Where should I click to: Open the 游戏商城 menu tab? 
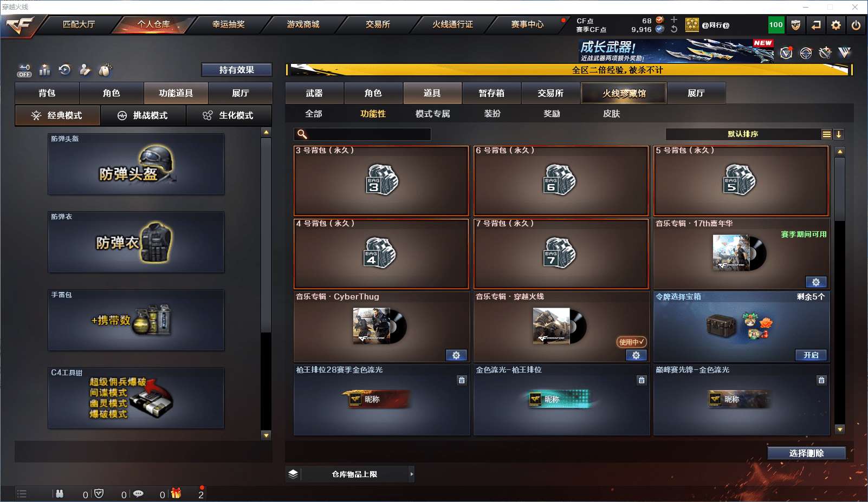pyautogui.click(x=303, y=24)
